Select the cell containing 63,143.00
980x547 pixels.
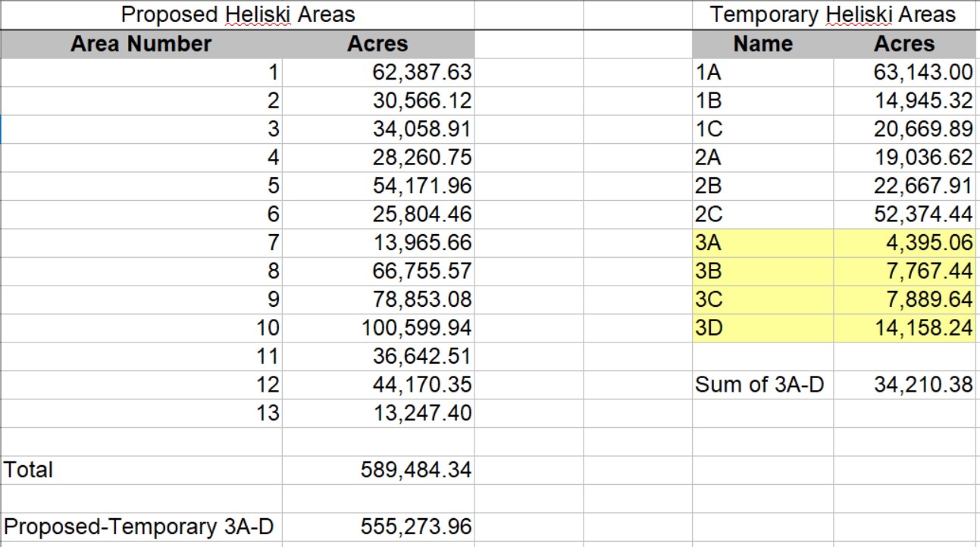(904, 73)
